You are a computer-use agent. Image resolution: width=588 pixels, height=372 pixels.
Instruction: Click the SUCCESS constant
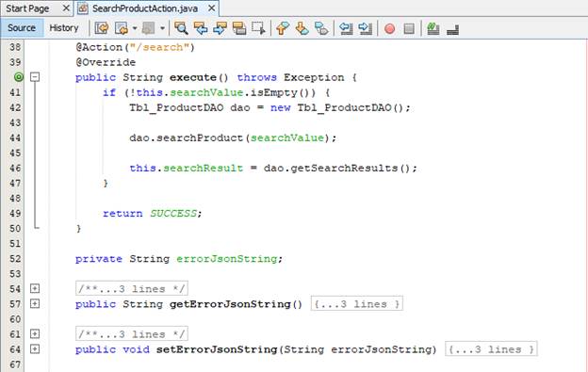pyautogui.click(x=173, y=214)
